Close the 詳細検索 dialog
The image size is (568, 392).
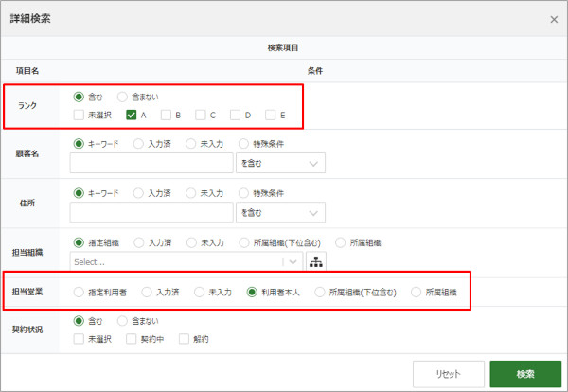pos(554,20)
